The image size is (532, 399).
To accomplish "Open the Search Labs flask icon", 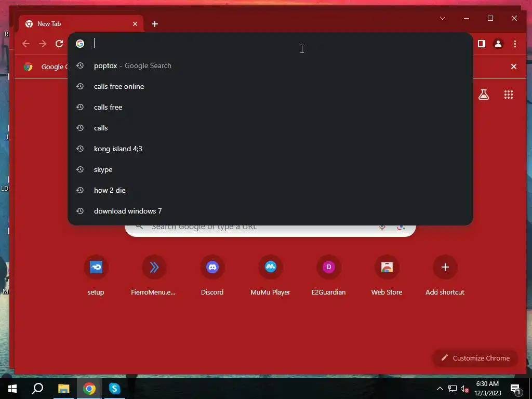I will point(484,95).
